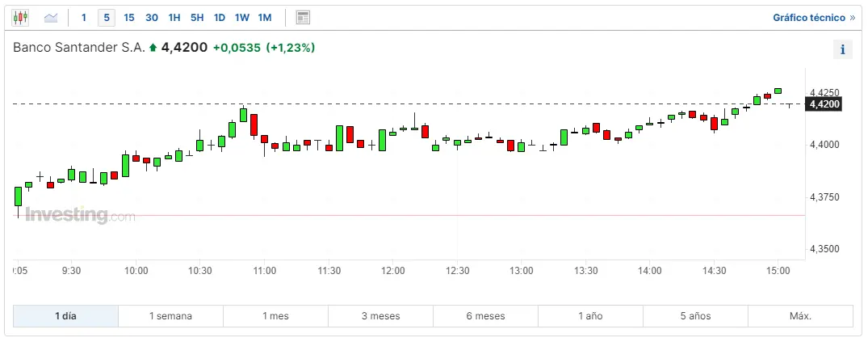This screenshot has height=342, width=868.
Task: Open the Gráfico técnico link
Action: (814, 18)
